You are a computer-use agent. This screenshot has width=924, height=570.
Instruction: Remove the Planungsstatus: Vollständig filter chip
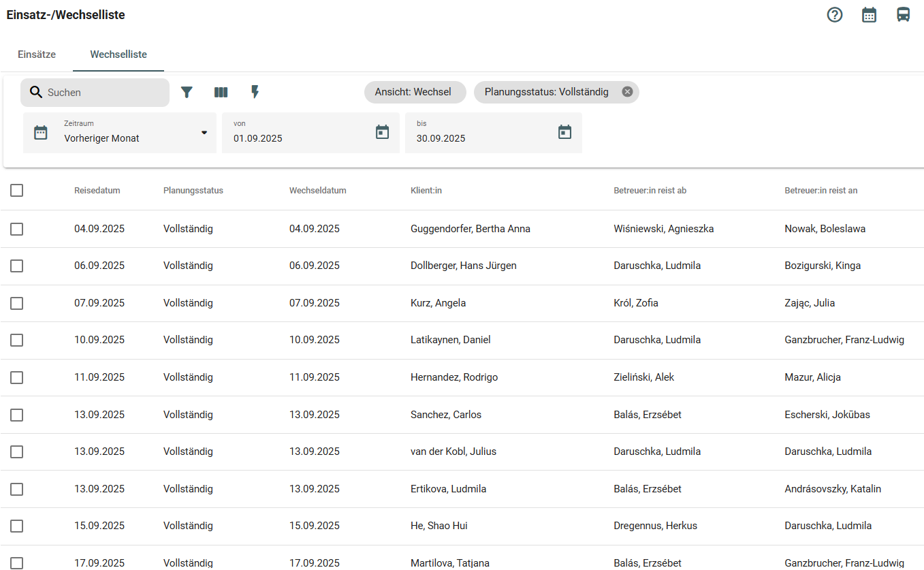627,92
